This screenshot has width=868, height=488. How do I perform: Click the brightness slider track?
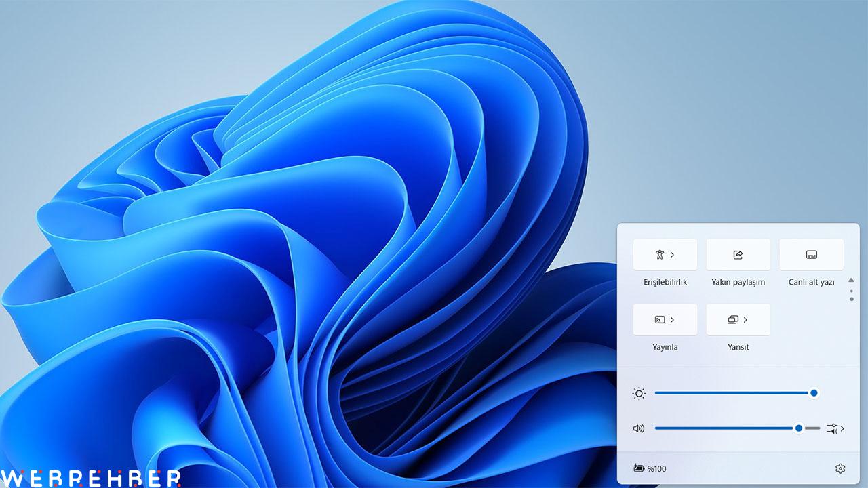(737, 393)
